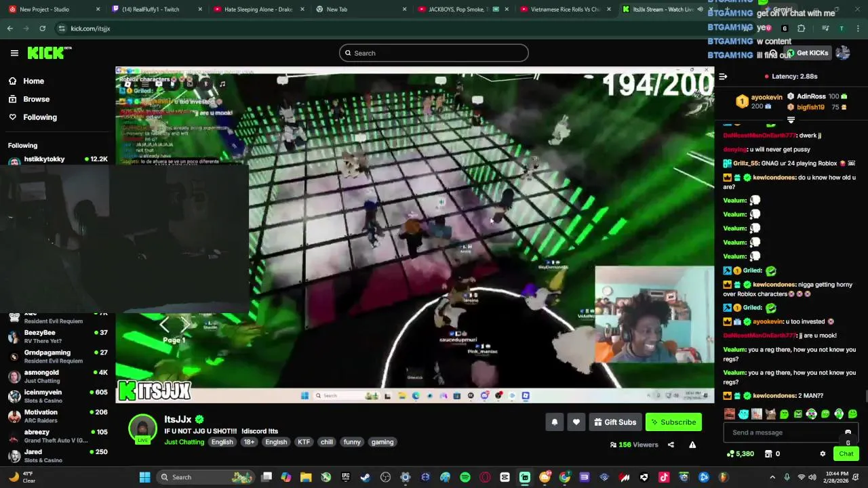Open Grndpagaming channel in sidebar

(57, 357)
